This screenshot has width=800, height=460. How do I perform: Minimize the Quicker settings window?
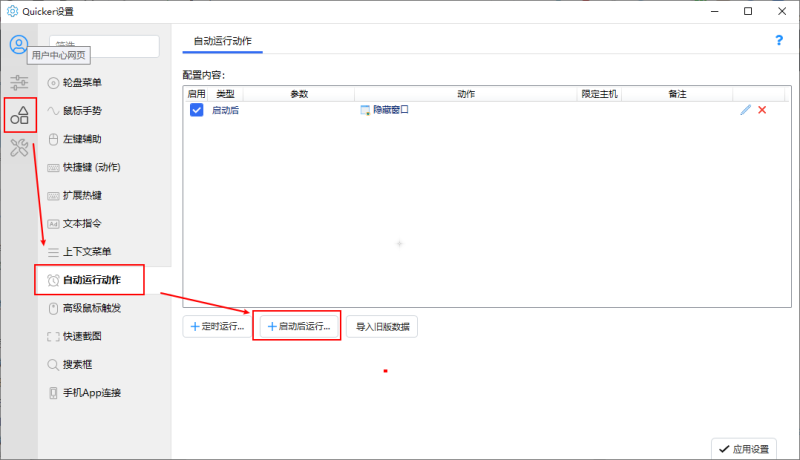714,11
